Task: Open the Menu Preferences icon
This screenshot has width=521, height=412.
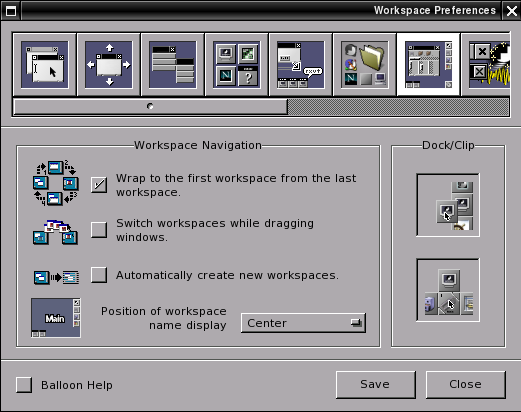Action: click(173, 65)
